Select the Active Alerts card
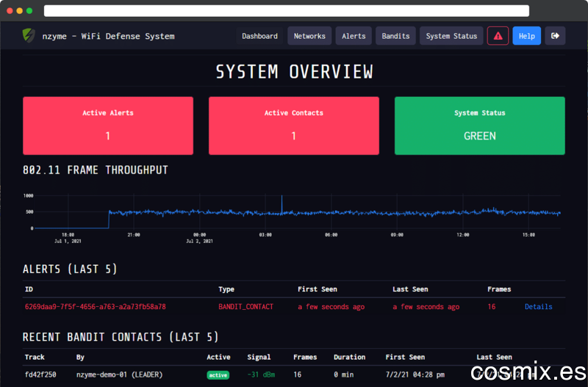This screenshot has height=387, width=588. (108, 126)
